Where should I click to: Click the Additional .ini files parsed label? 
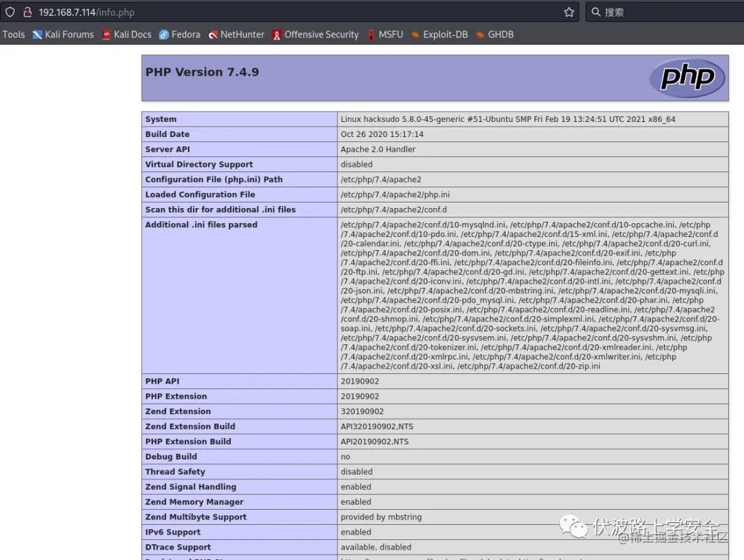click(201, 225)
